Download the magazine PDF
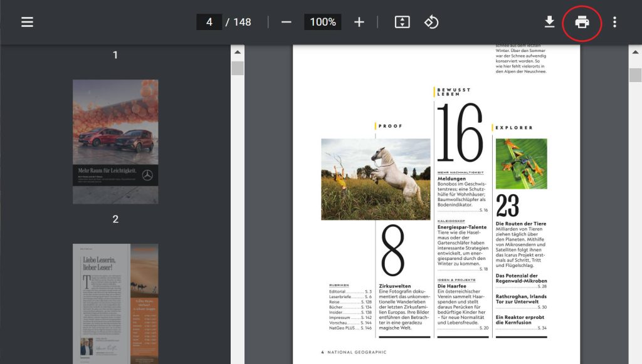The image size is (642, 364). [x=549, y=21]
